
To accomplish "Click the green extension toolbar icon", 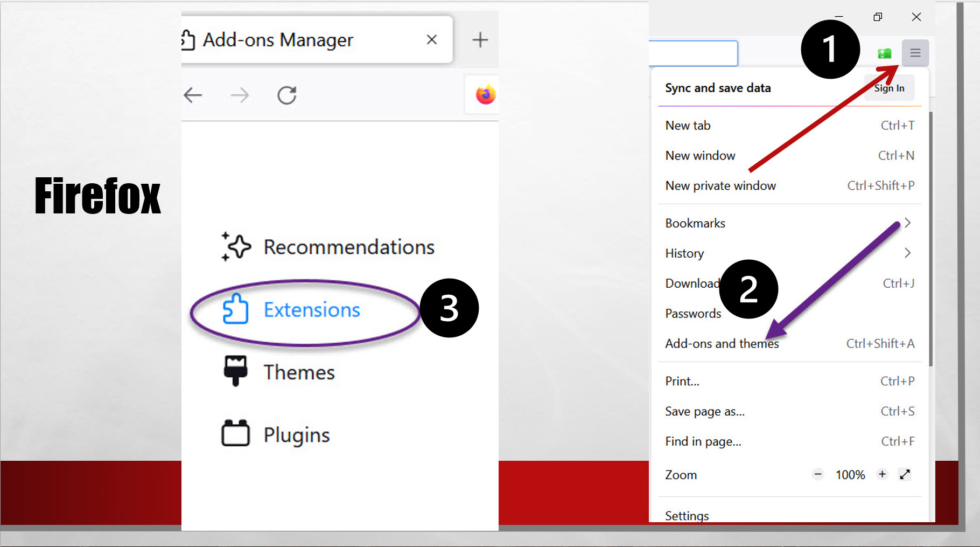I will click(884, 53).
